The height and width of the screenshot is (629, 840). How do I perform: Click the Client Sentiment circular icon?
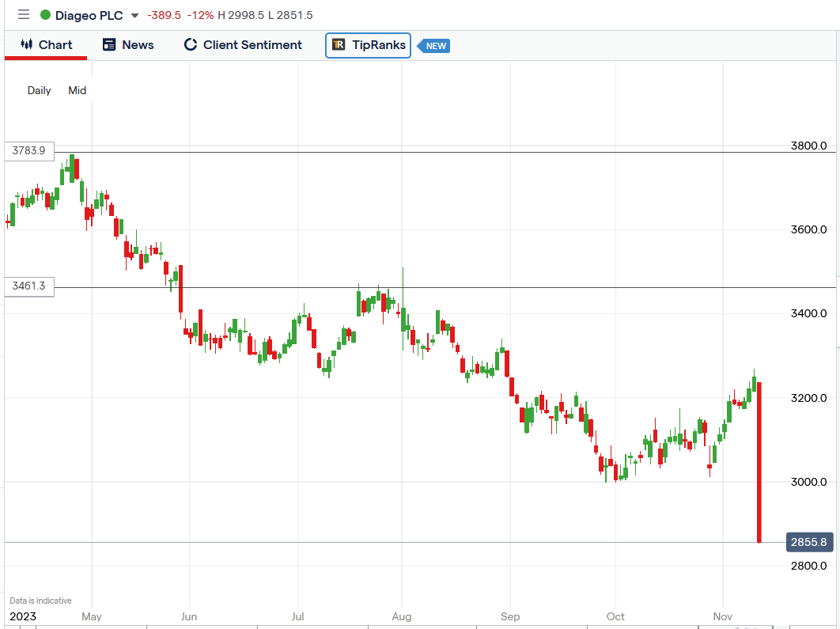(190, 44)
